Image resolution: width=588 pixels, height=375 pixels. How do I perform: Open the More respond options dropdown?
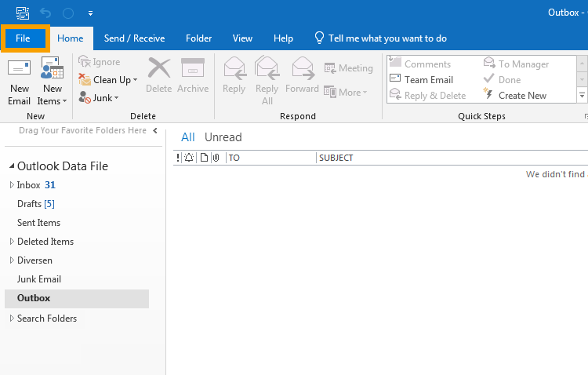click(346, 92)
